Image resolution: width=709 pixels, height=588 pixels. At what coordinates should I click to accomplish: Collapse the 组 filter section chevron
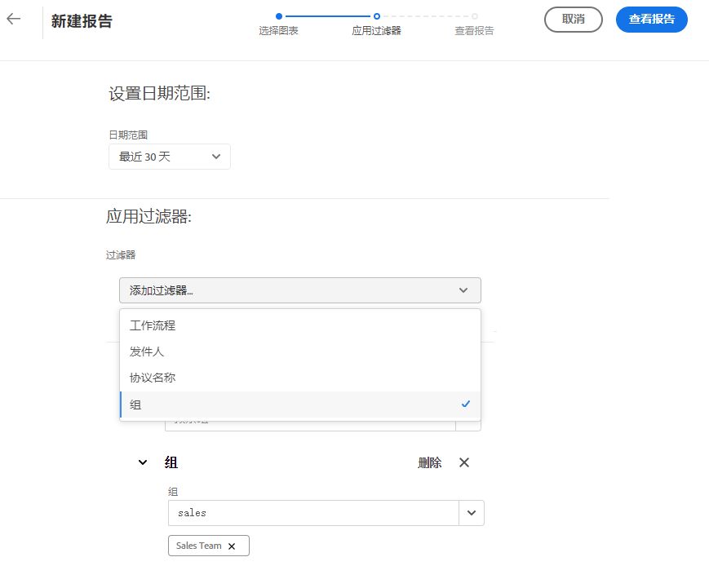(143, 462)
